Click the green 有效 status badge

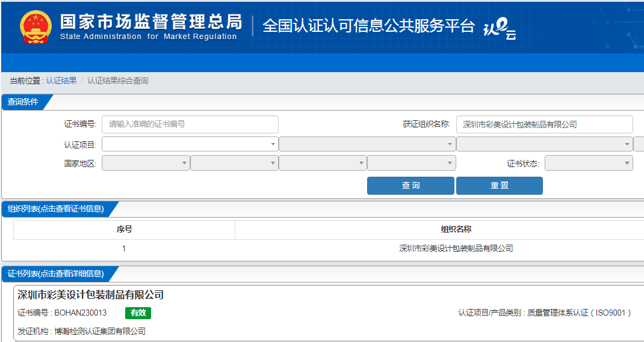(x=138, y=313)
